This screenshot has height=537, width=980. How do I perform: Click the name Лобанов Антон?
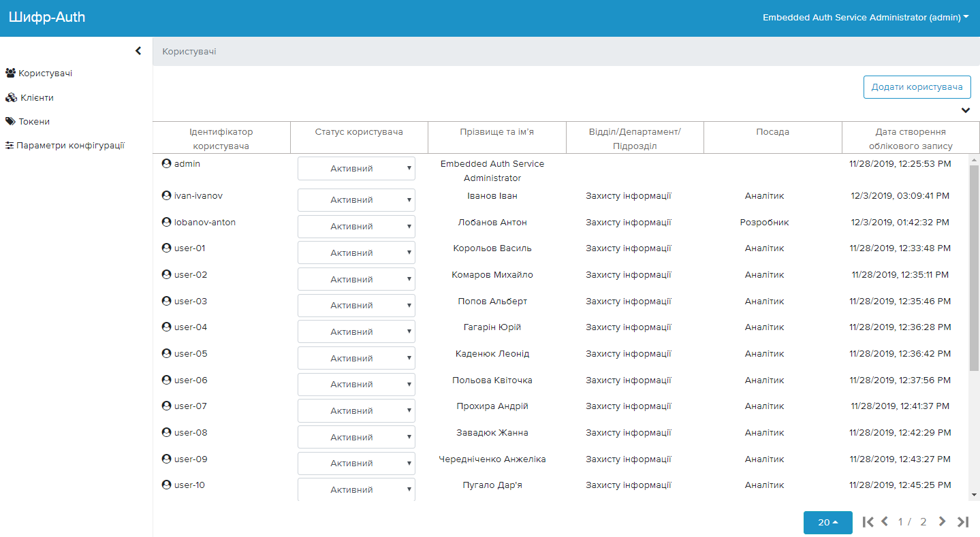(x=492, y=222)
